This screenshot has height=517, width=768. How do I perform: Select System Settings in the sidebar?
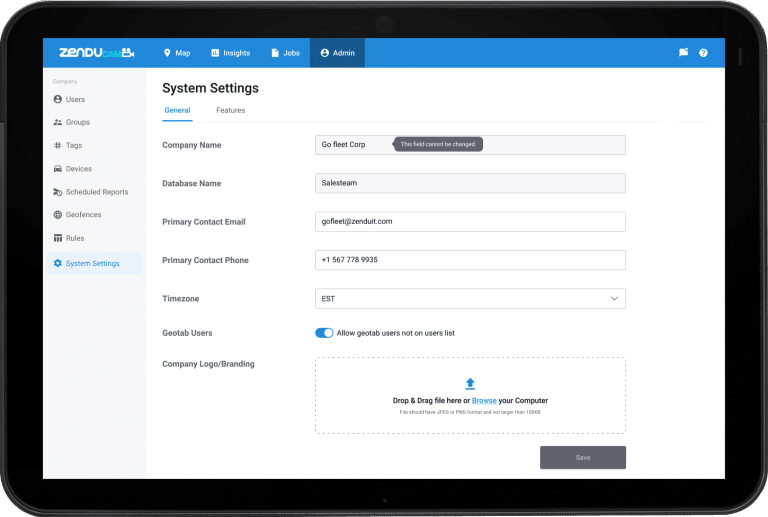[94, 263]
